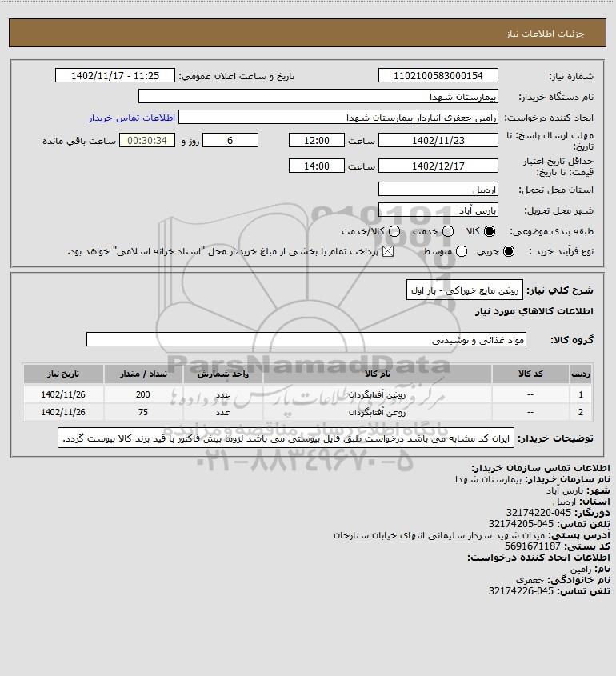Click the postal address میدان شهید سردار سلیمانی
Image resolution: width=616 pixels, height=676 pixels.
[439, 535]
